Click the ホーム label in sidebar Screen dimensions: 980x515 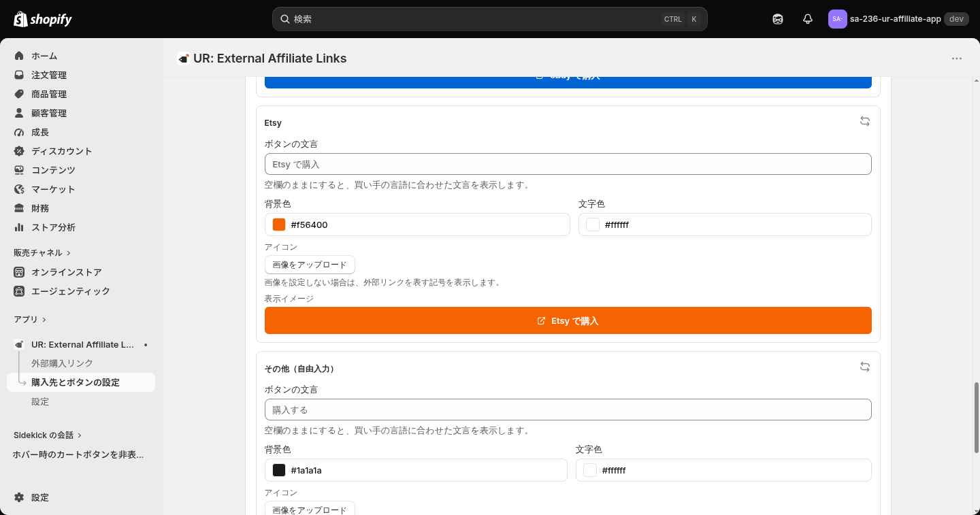(44, 56)
